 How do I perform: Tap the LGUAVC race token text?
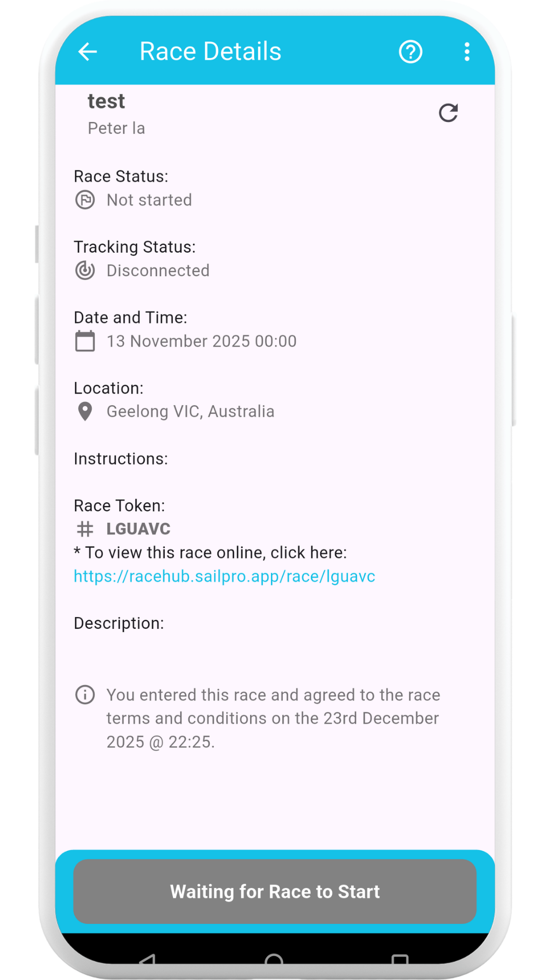click(x=138, y=529)
